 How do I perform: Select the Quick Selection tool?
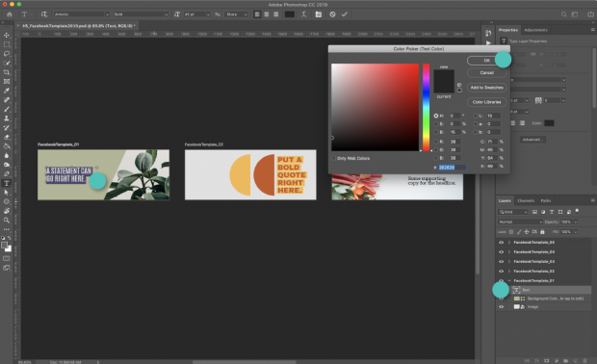(x=7, y=63)
